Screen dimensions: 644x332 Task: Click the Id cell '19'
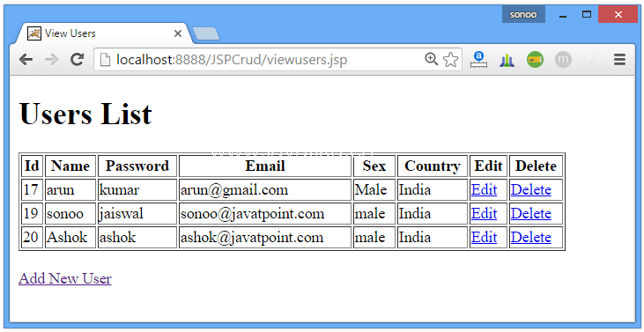pyautogui.click(x=32, y=213)
